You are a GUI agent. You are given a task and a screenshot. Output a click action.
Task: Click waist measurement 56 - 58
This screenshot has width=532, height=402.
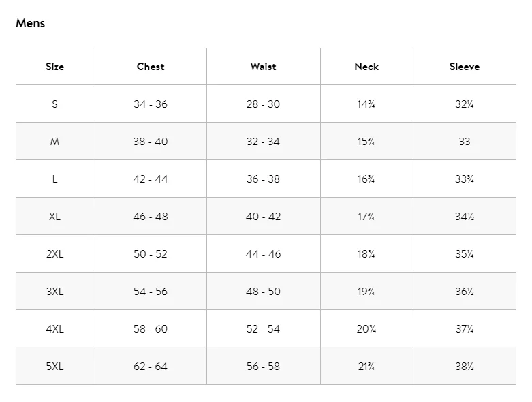263,367
